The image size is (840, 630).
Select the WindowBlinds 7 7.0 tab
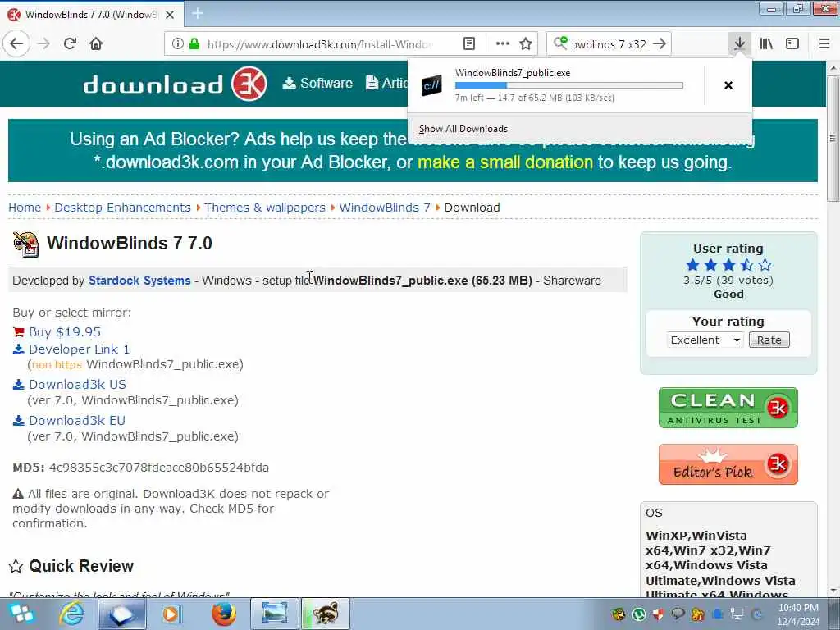(x=92, y=15)
